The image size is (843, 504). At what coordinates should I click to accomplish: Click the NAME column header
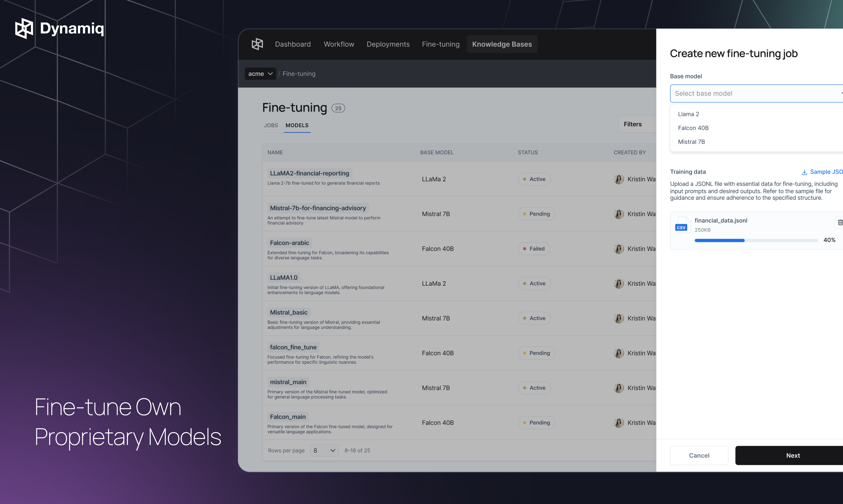tap(275, 153)
